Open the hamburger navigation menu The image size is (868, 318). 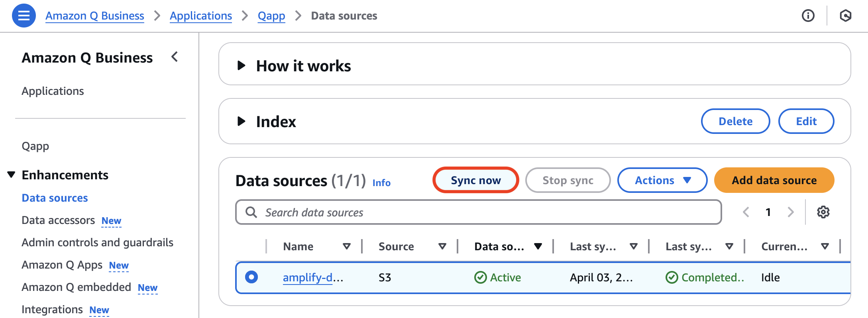24,16
